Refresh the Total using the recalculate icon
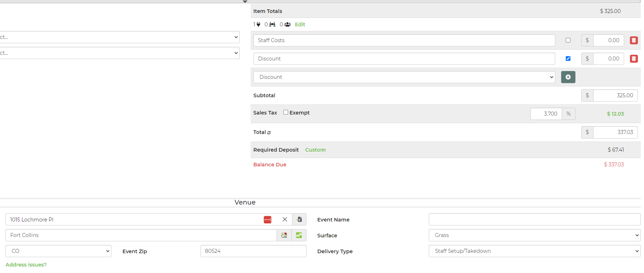Viewport: 644px width, 273px height. 269,133
